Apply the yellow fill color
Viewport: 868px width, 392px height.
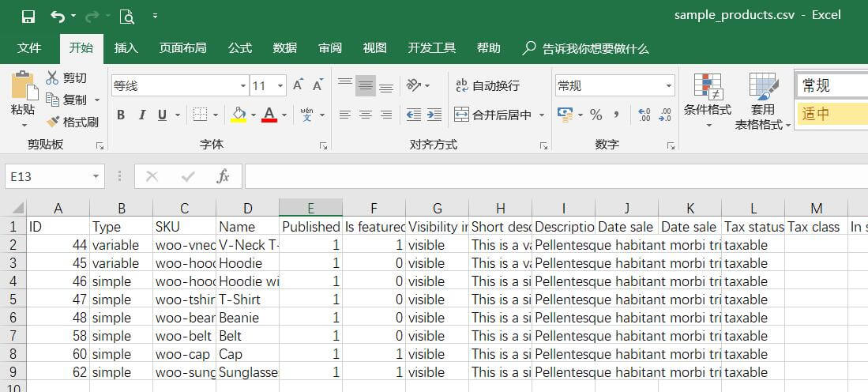(239, 115)
